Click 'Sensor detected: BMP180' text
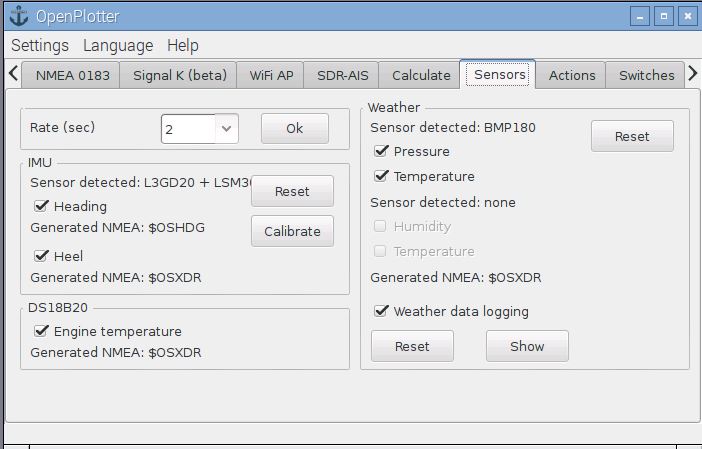 453,128
